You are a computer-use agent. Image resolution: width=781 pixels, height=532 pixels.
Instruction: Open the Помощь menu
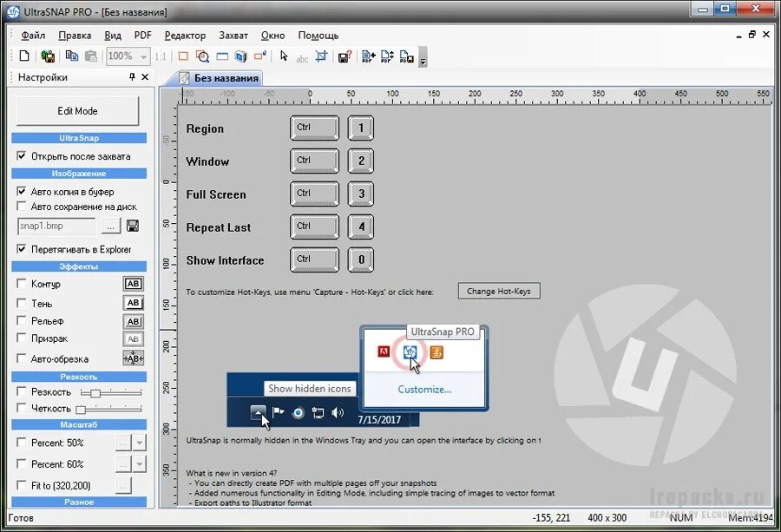click(x=318, y=36)
